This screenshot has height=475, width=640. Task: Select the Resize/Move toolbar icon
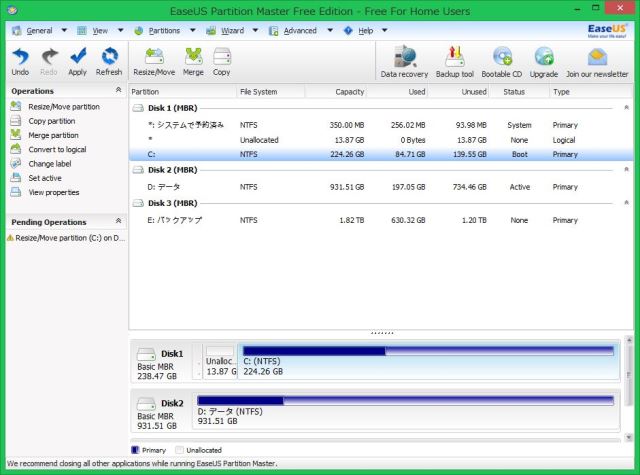(154, 56)
